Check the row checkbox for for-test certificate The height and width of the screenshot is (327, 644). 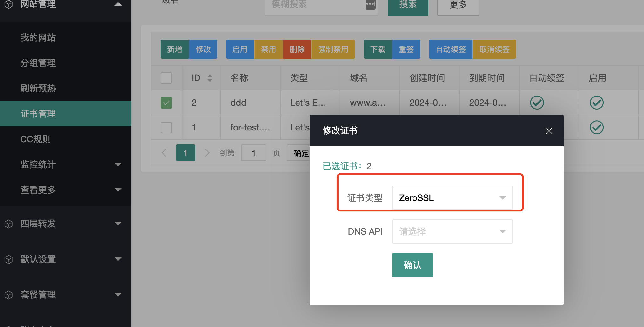click(166, 127)
